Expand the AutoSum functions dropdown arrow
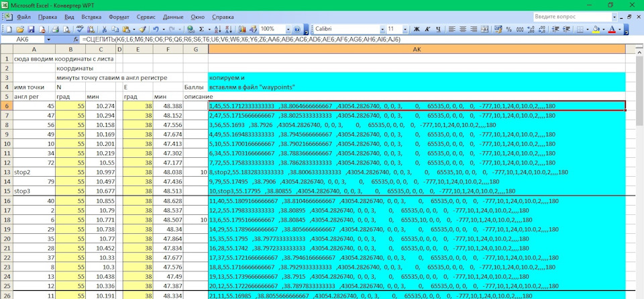Viewport: 644px width, 299px height. point(209,30)
